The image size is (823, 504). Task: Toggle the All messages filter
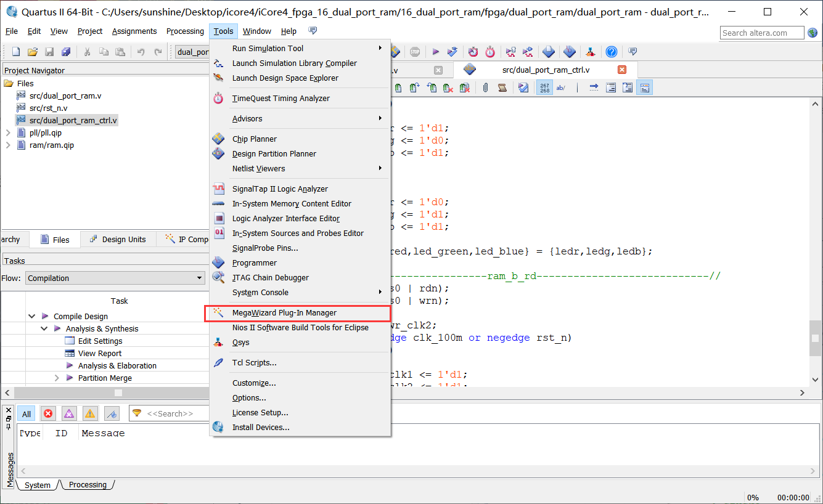tap(27, 414)
